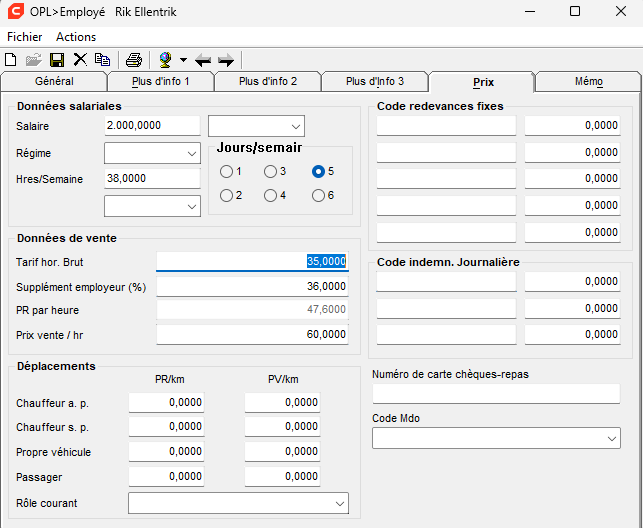Click first Code redevances fixes amount field
The height and width of the screenshot is (528, 643).
pos(572,125)
